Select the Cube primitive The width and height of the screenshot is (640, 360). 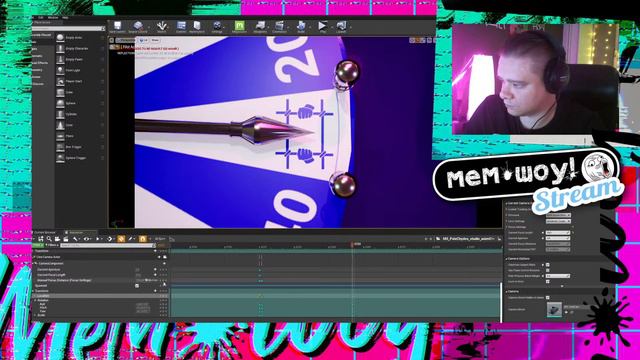80,93
